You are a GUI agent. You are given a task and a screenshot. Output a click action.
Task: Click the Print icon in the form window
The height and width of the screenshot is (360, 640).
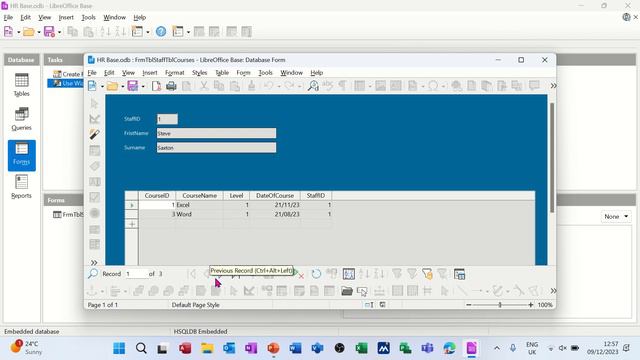click(171, 86)
